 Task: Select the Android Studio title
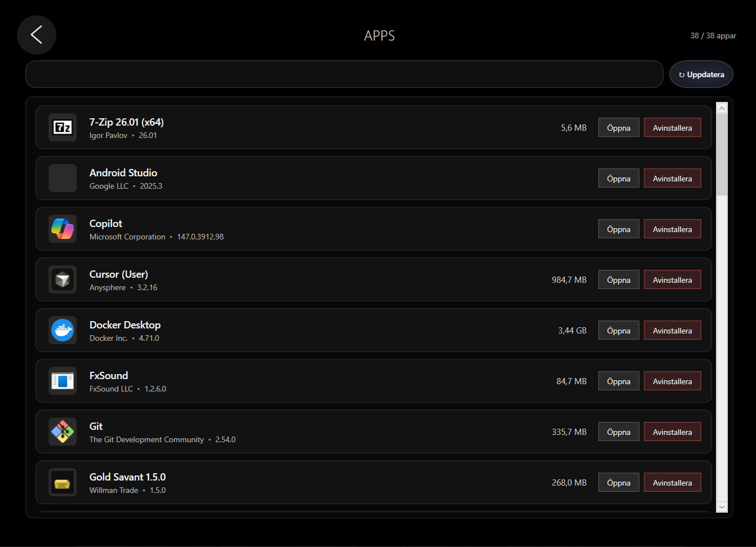(123, 173)
